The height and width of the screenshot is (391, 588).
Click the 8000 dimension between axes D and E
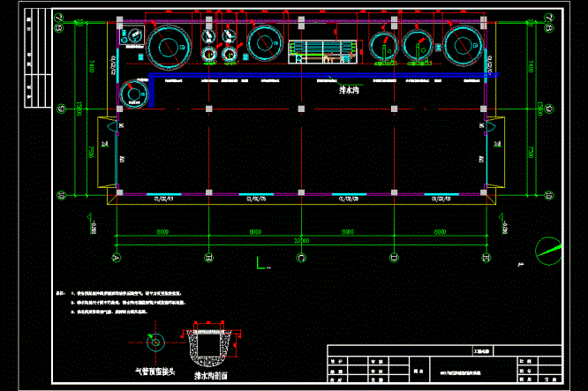pos(441,232)
